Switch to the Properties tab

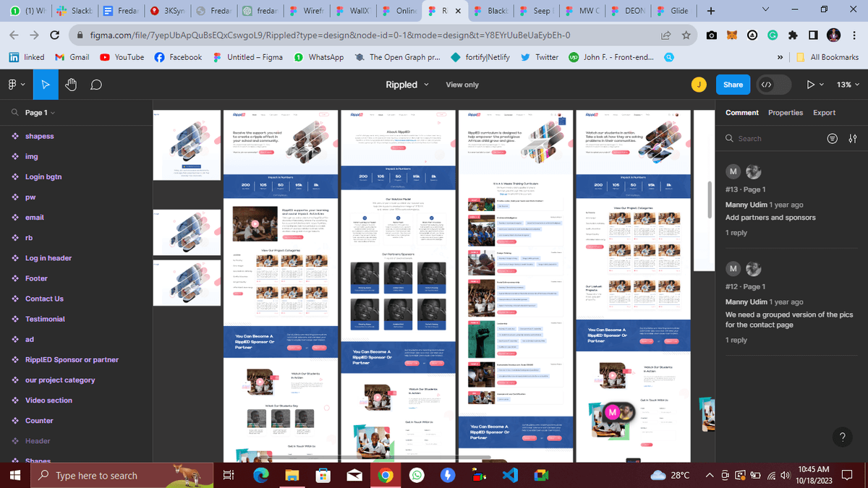pos(784,113)
